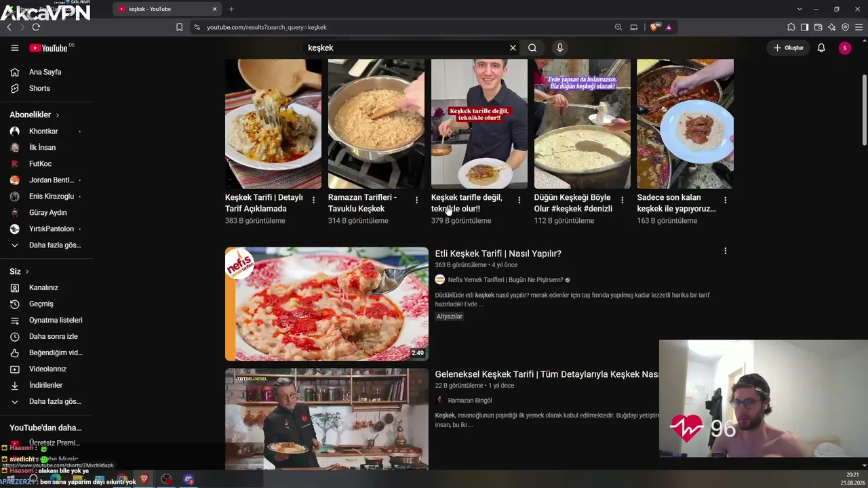This screenshot has height=488, width=868.
Task: Click the Oluştur create button
Action: 789,48
